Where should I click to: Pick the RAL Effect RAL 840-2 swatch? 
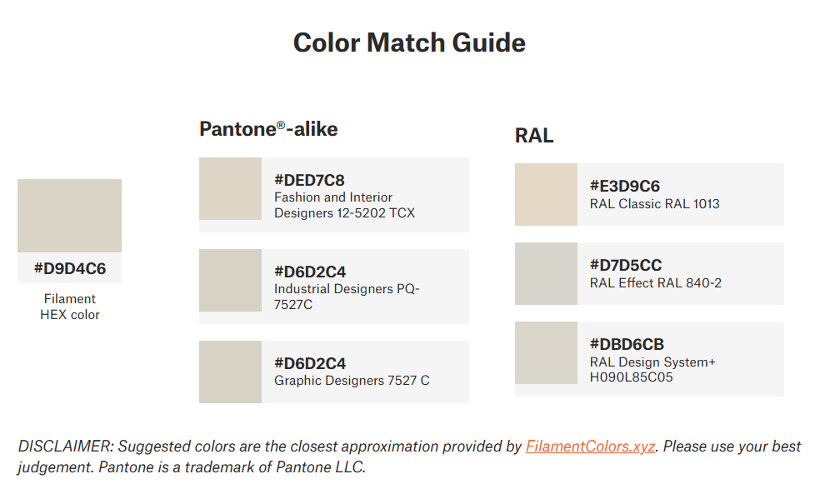[x=546, y=273]
